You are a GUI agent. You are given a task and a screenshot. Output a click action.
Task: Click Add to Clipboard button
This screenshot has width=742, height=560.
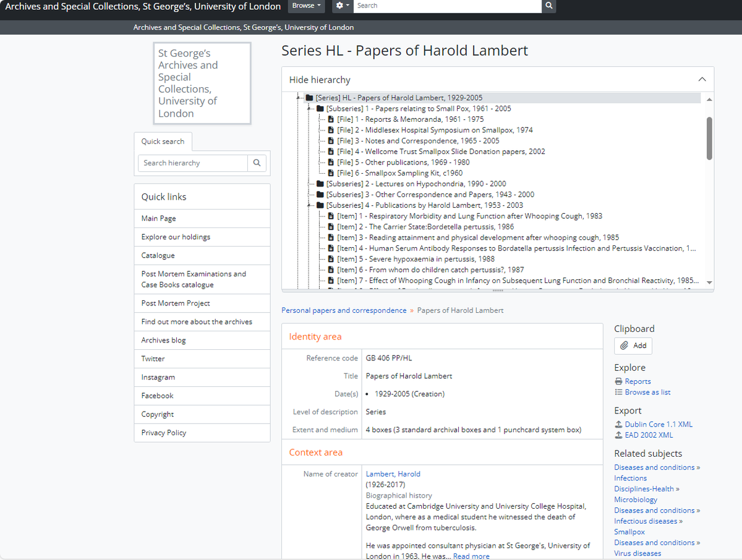coord(633,346)
